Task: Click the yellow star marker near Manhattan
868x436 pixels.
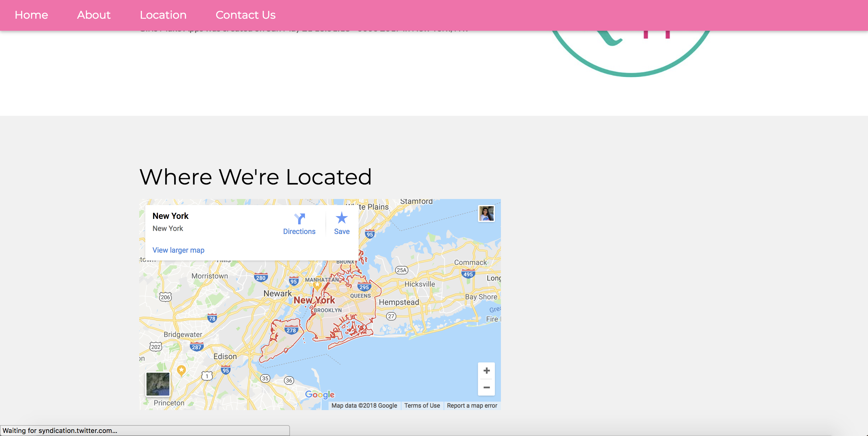Action: (x=317, y=285)
